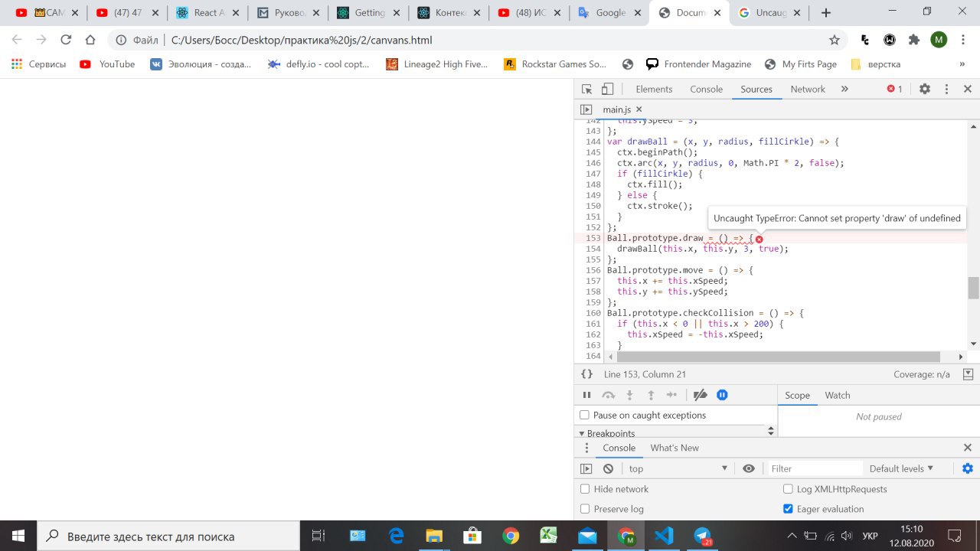The image size is (980, 551).
Task: Switch to the top Console panel tab
Action: (x=706, y=89)
